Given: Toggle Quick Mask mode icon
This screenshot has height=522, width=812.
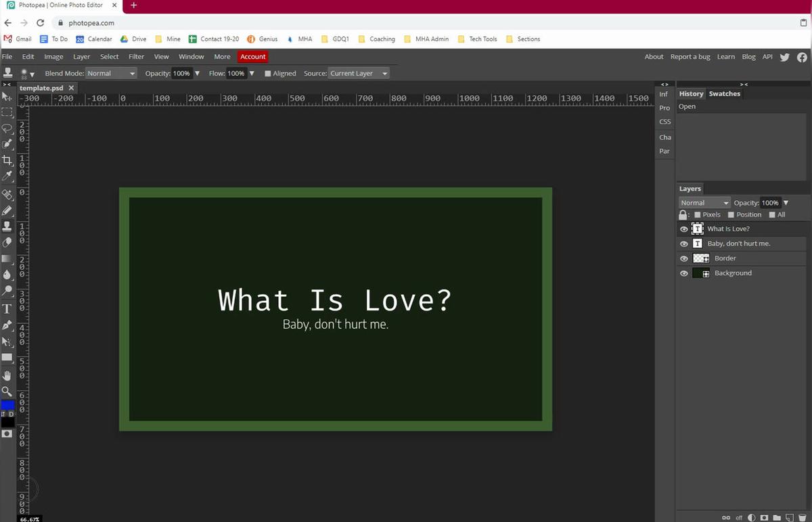Looking at the screenshot, I should tap(7, 433).
